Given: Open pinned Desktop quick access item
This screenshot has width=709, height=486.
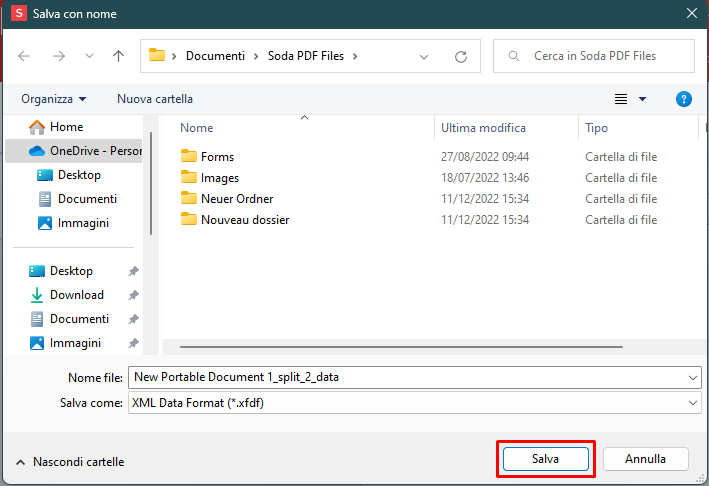Looking at the screenshot, I should tap(61, 271).
